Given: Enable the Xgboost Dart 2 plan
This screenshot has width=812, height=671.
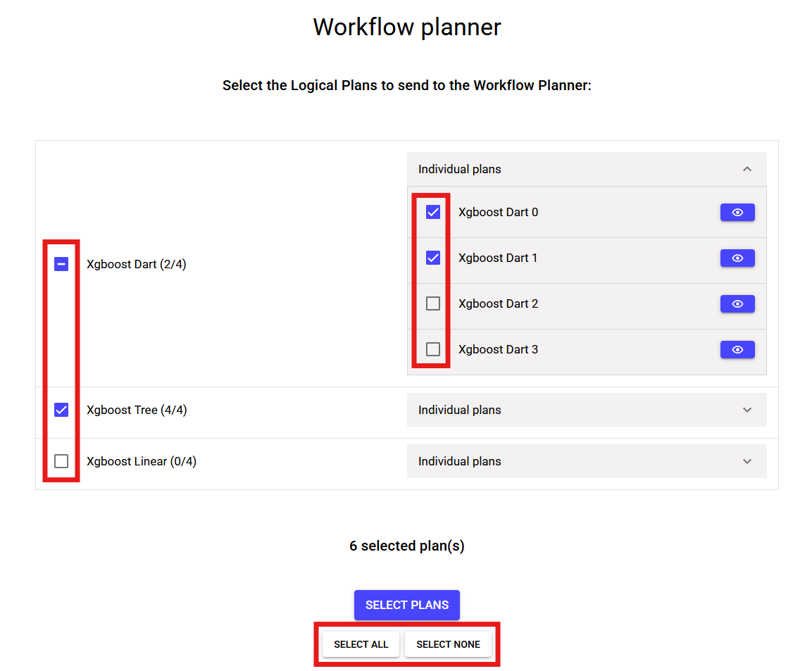Looking at the screenshot, I should tap(432, 303).
